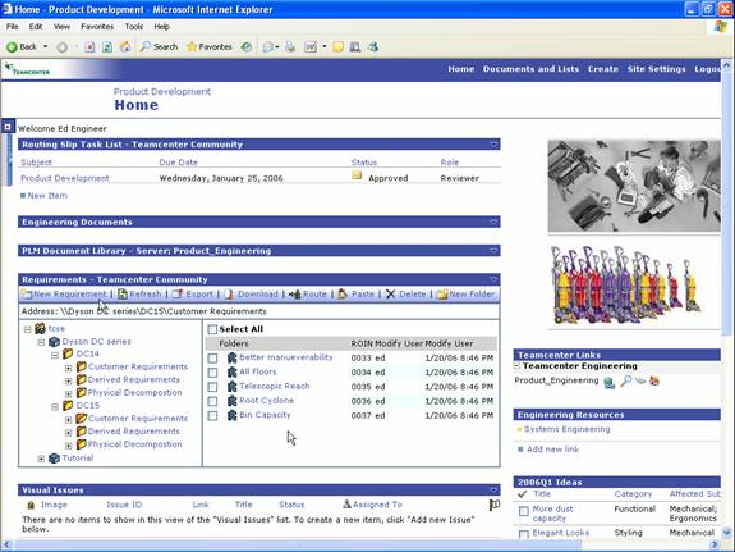Open the File menu
The image size is (735, 552).
point(12,27)
